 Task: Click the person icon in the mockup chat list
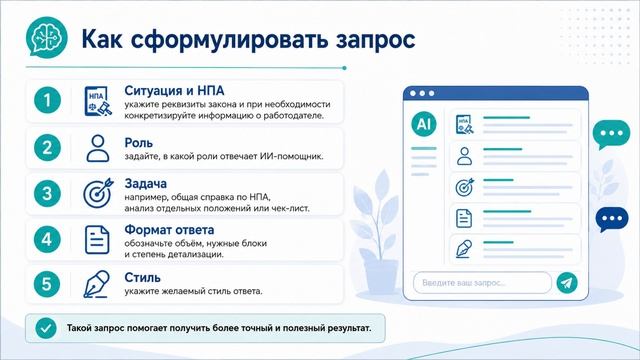click(464, 156)
